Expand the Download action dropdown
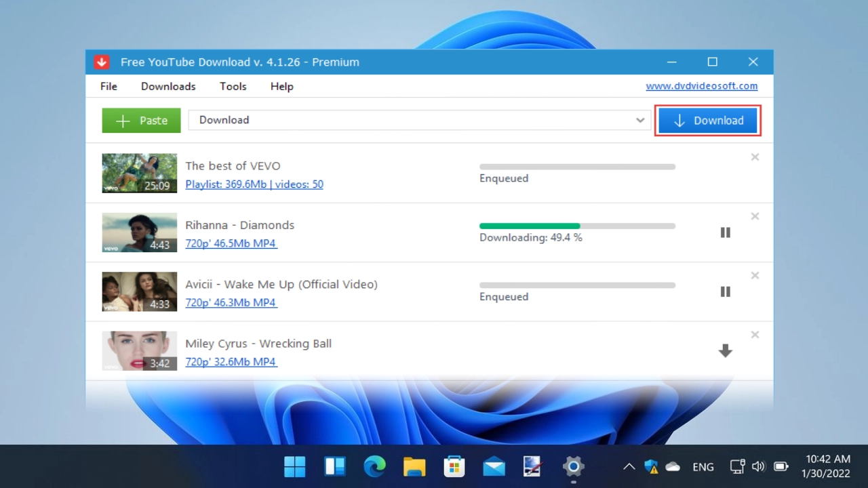868x488 pixels. pyautogui.click(x=640, y=120)
